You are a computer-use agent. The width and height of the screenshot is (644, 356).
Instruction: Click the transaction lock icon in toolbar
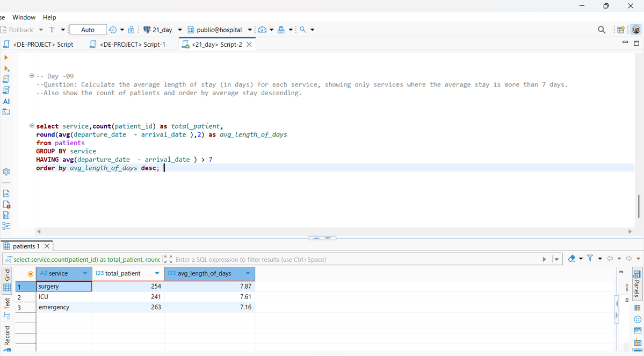pyautogui.click(x=131, y=30)
